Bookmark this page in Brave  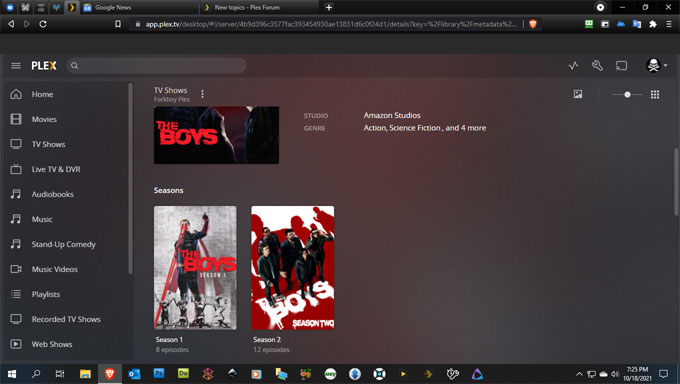pos(118,24)
